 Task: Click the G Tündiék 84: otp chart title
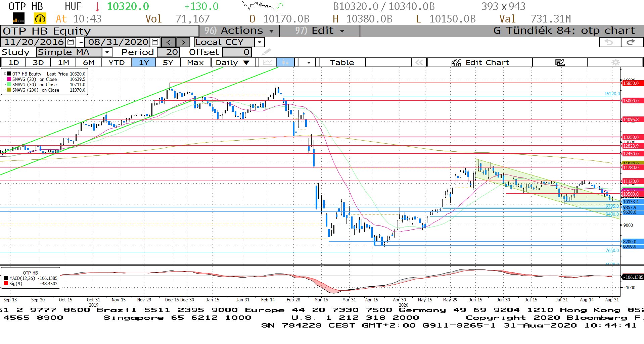pos(564,31)
